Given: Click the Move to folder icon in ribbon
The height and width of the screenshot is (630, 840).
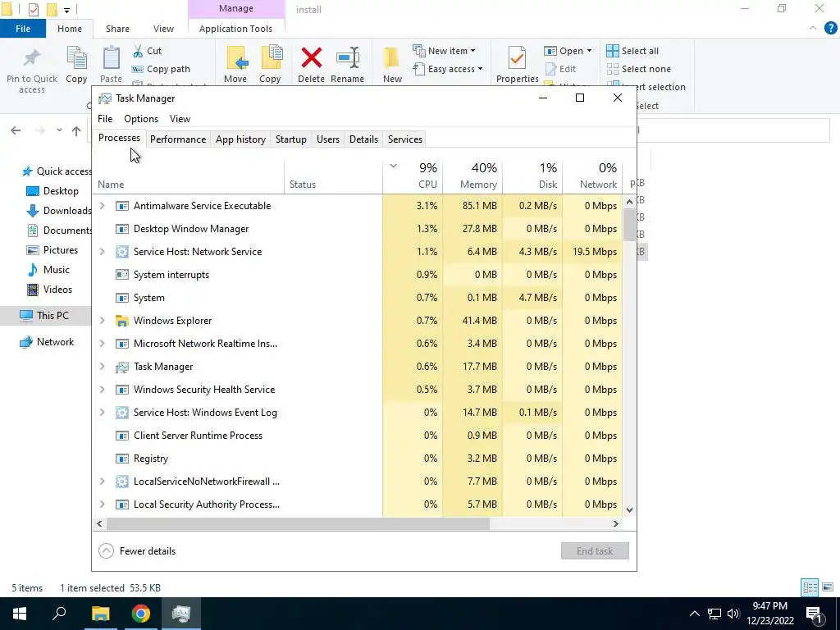Looking at the screenshot, I should point(235,58).
